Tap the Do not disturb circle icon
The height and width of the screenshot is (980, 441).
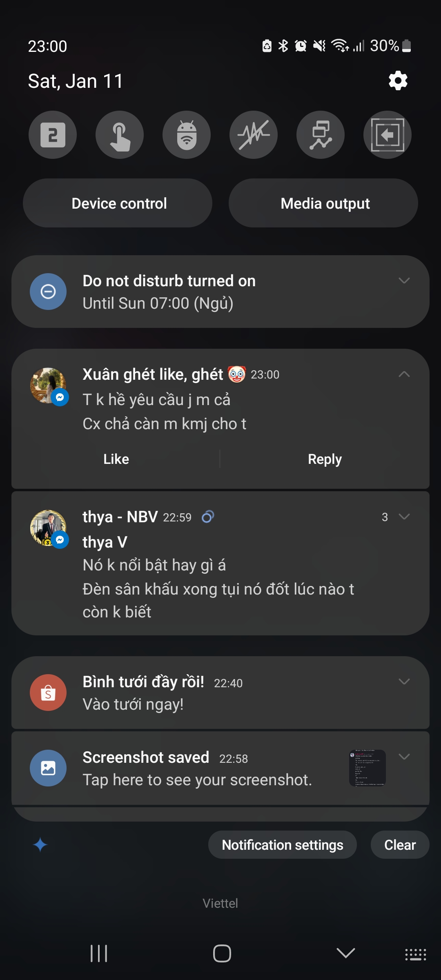click(x=48, y=292)
